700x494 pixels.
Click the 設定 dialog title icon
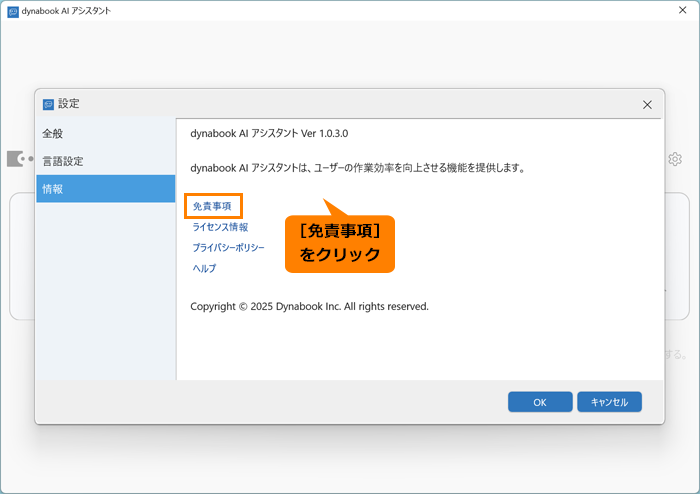click(48, 104)
